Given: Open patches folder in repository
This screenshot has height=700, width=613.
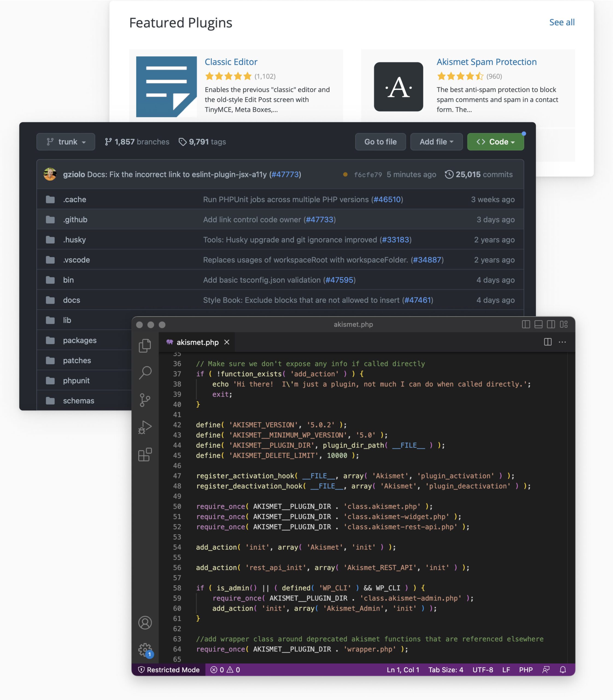Looking at the screenshot, I should (77, 360).
